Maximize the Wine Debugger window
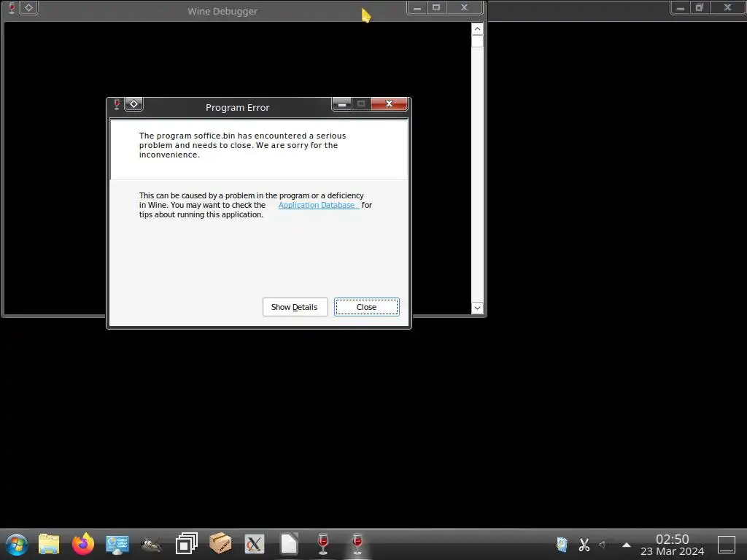 [x=436, y=8]
